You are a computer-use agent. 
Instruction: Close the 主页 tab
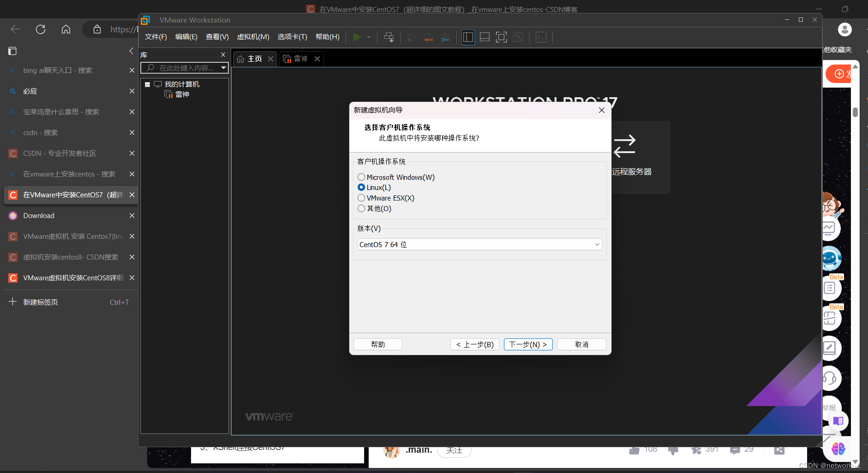[271, 59]
